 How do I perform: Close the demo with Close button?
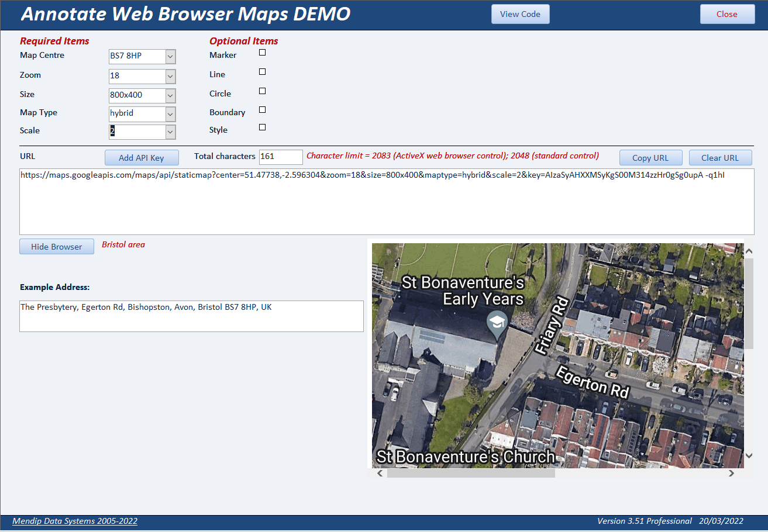pos(727,14)
